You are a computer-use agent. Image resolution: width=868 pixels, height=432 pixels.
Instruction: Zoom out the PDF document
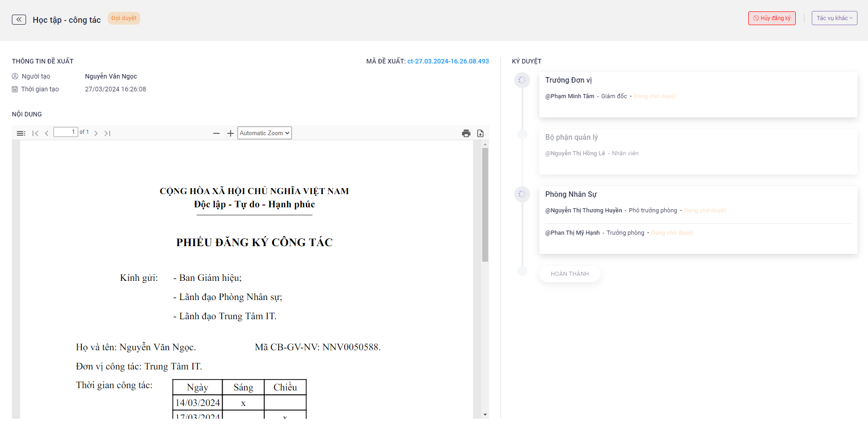point(216,133)
